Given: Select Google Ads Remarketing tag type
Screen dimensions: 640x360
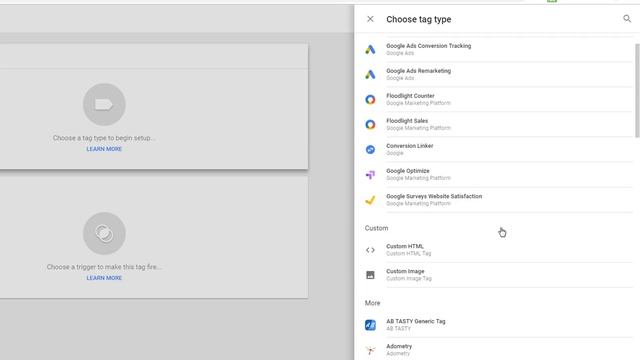Looking at the screenshot, I should [498, 74].
